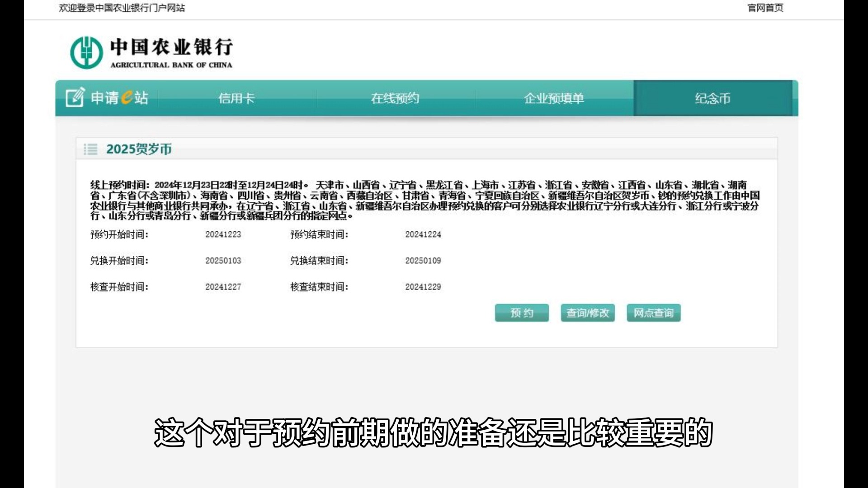Click the AGRICULTURAL BANK OF CHINA text
Image resolution: width=868 pixels, height=488 pixels.
171,65
